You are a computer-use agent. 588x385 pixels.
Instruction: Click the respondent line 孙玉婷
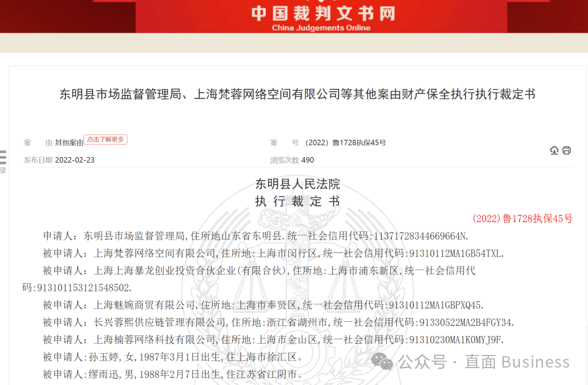pyautogui.click(x=173, y=357)
